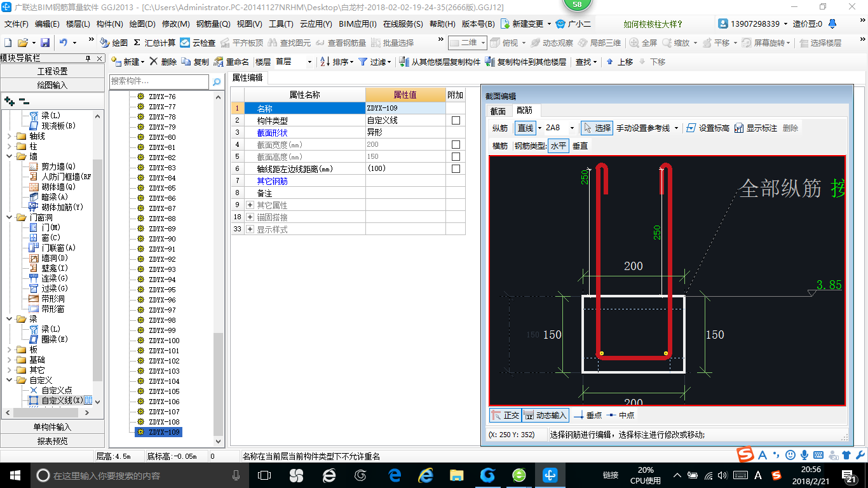Expand 其它属性 row in property table
The height and width of the screenshot is (488, 868).
(x=250, y=205)
